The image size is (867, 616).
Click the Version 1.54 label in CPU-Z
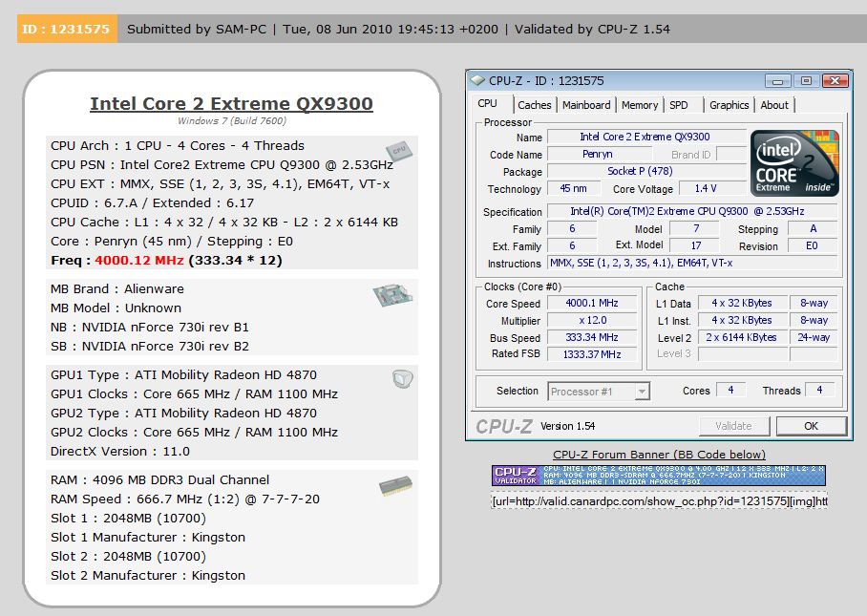(x=567, y=426)
